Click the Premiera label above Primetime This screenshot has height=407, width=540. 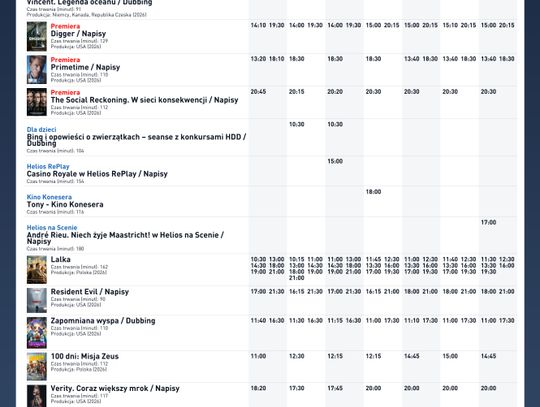point(65,60)
